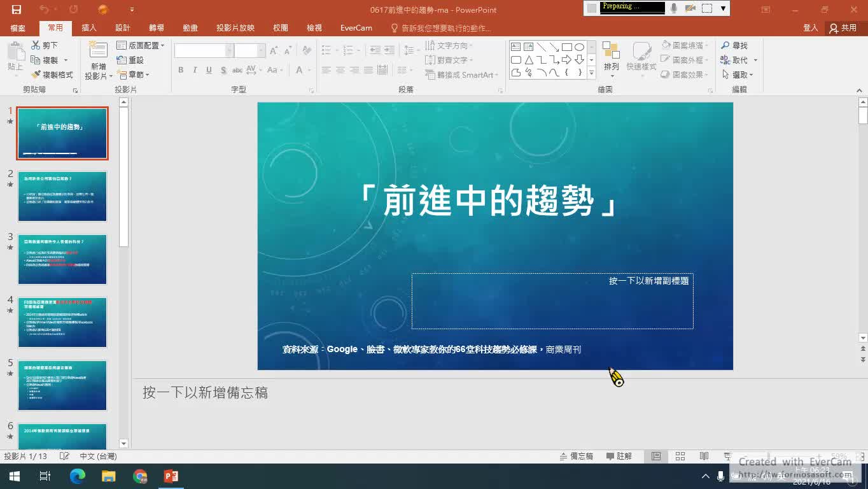The height and width of the screenshot is (489, 868).
Task: Switch to the Animations (動畫) tab
Action: 190,28
